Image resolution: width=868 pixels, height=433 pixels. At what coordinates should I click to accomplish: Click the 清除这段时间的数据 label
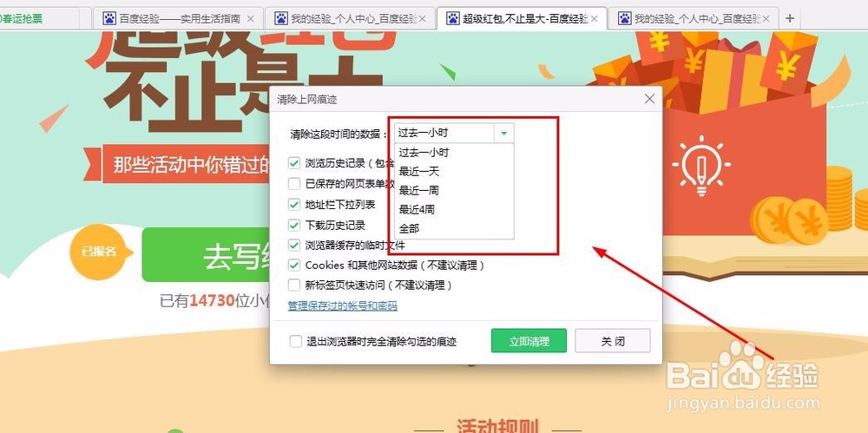339,134
